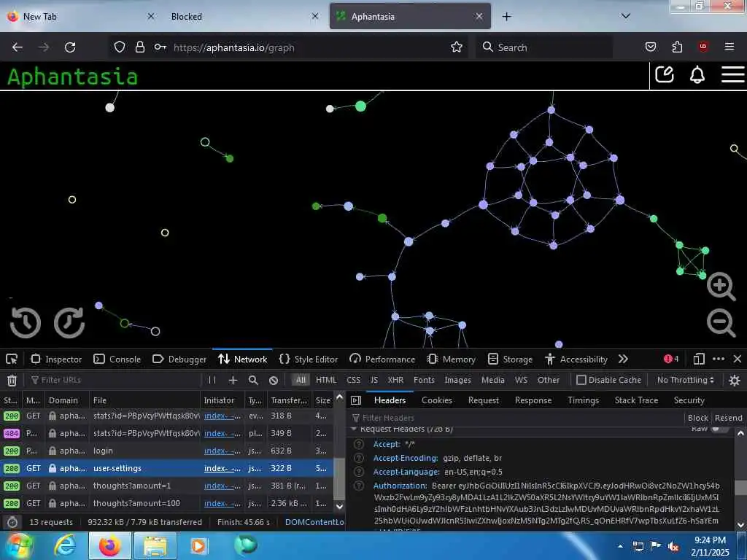Click the Block button
The image size is (747, 560).
point(698,418)
